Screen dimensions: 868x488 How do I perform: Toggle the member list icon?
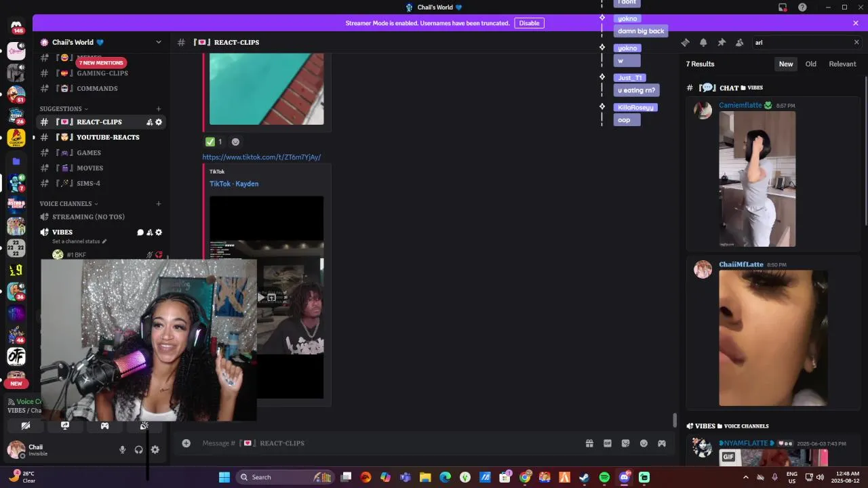tap(739, 42)
